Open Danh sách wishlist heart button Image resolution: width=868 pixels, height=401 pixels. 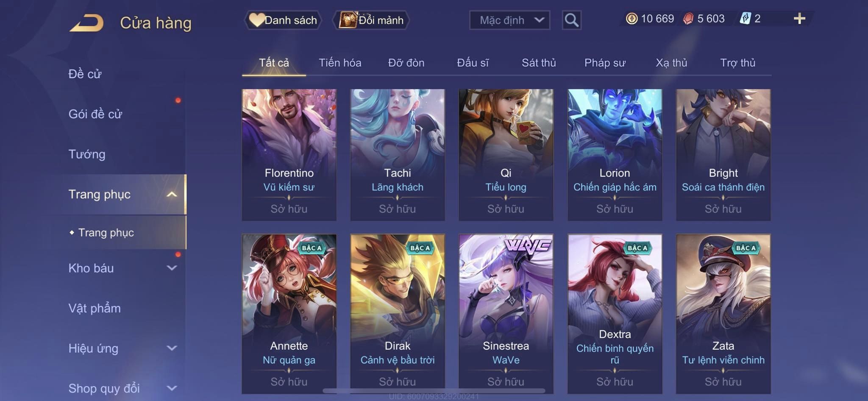click(283, 20)
